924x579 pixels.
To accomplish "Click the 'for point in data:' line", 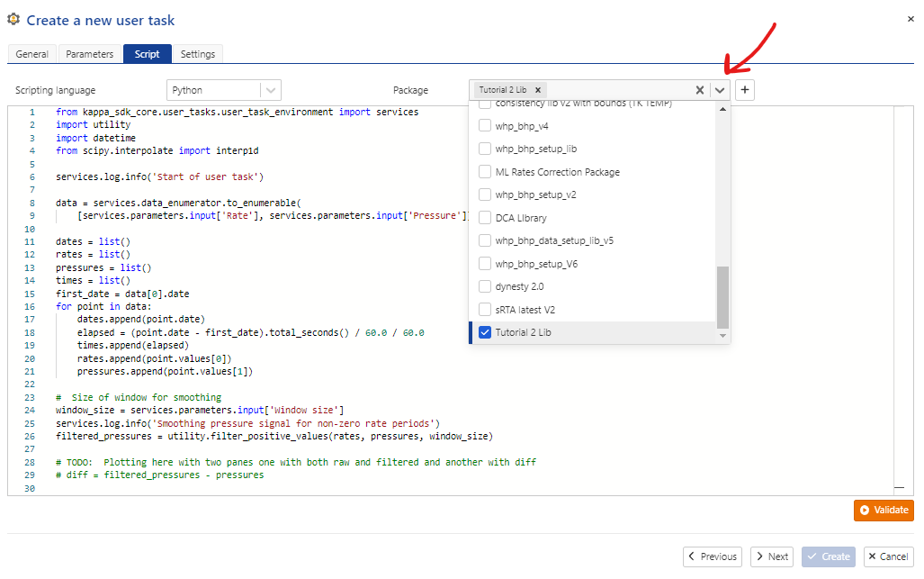I will click(103, 306).
